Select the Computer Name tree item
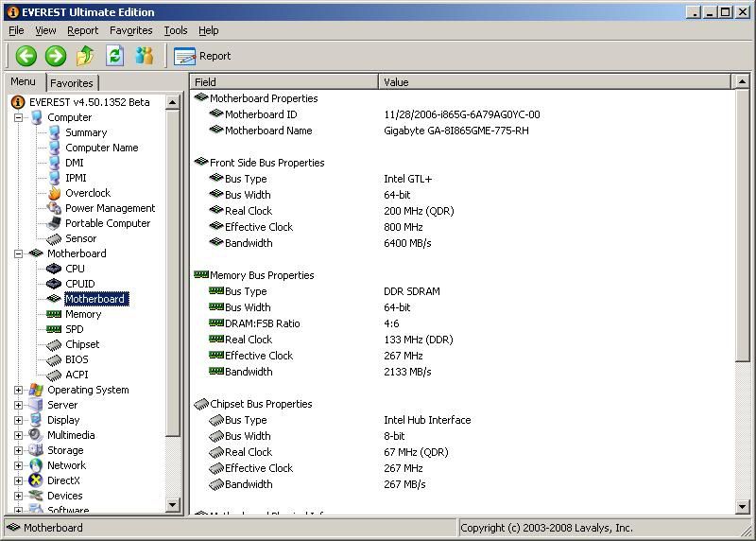The image size is (756, 541). tap(102, 148)
